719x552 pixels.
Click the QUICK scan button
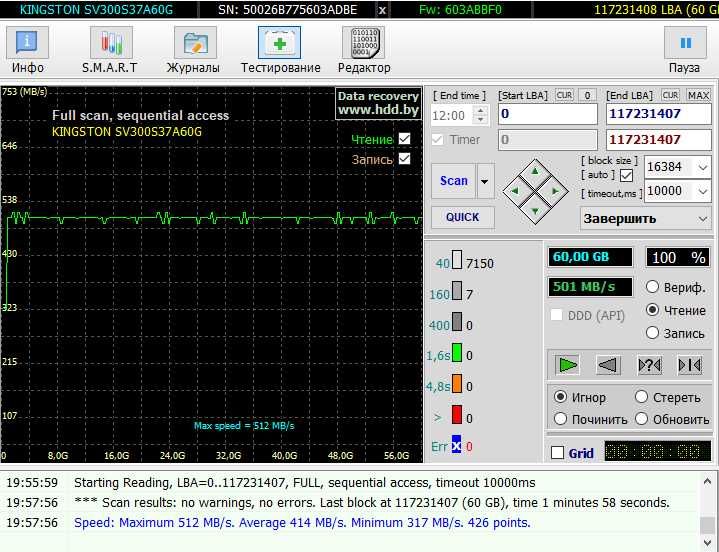462,217
